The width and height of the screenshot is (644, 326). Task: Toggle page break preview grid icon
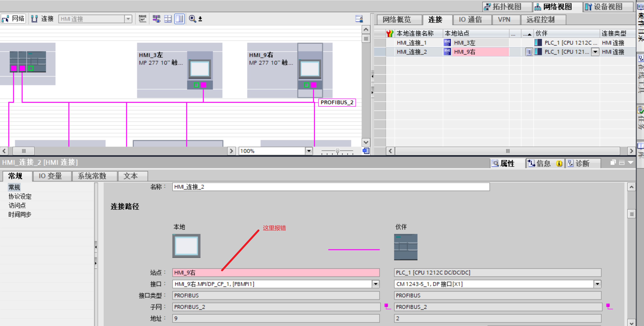pyautogui.click(x=168, y=19)
